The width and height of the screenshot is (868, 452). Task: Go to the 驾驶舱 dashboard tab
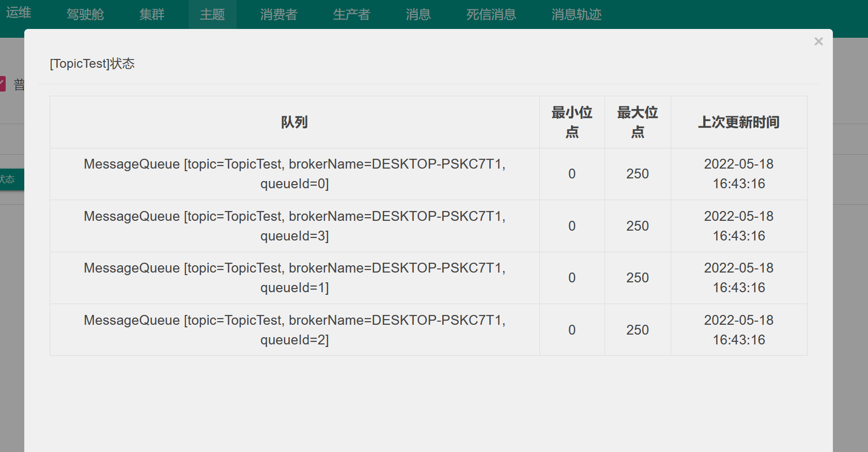point(85,14)
